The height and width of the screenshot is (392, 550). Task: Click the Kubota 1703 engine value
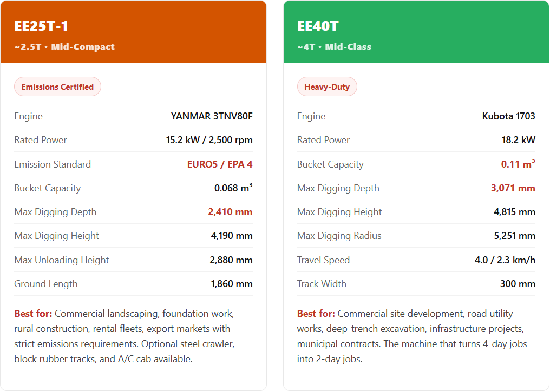(508, 116)
